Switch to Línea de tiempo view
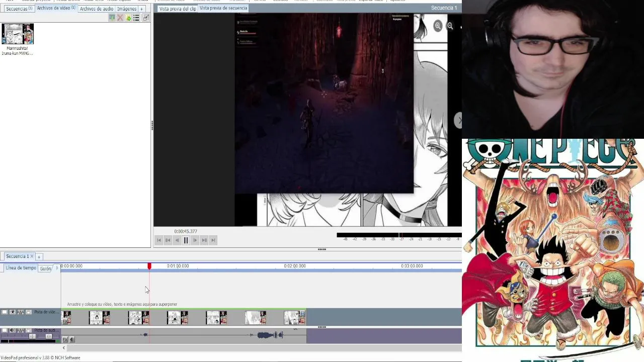 [21, 268]
